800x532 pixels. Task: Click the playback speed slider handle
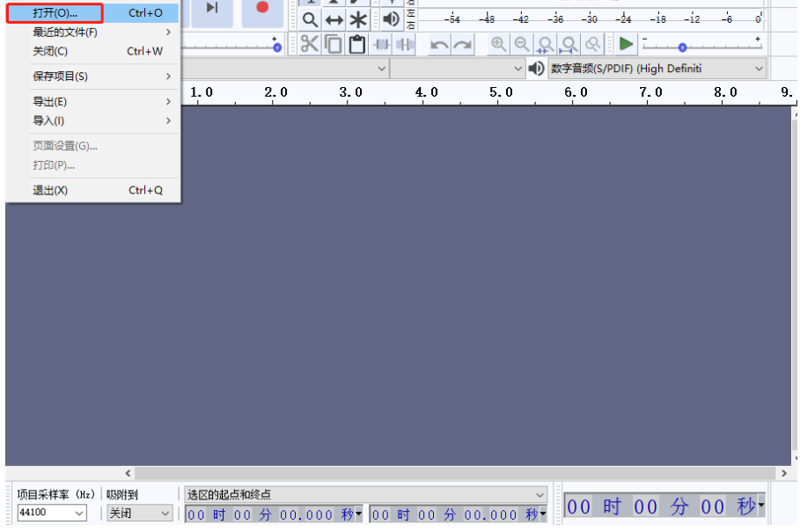(x=682, y=47)
